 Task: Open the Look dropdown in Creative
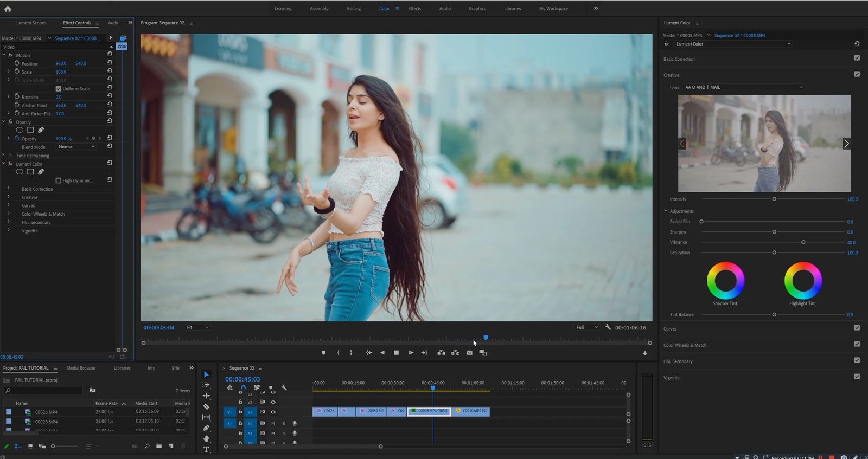pos(743,87)
